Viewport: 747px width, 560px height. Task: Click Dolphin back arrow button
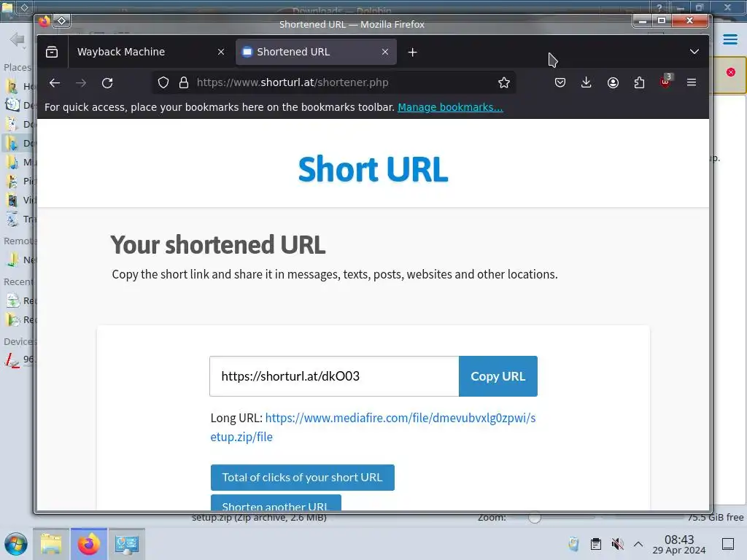[x=18, y=39]
